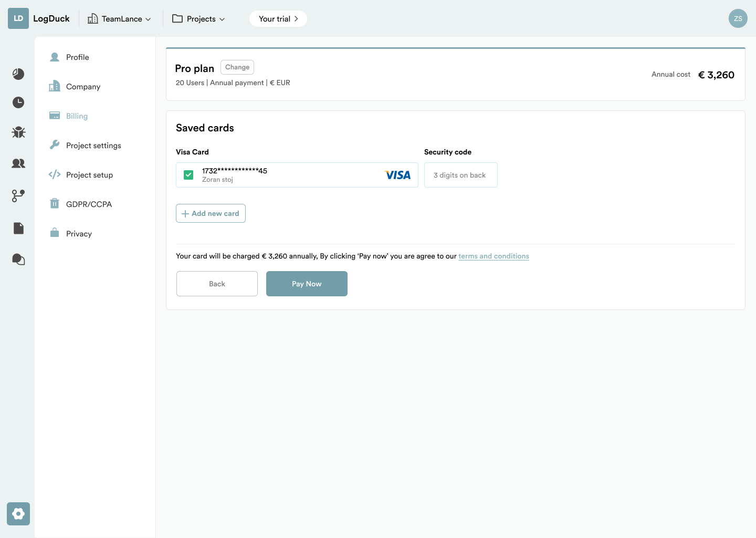Go to Profile settings
This screenshot has height=538, width=756.
coord(77,57)
